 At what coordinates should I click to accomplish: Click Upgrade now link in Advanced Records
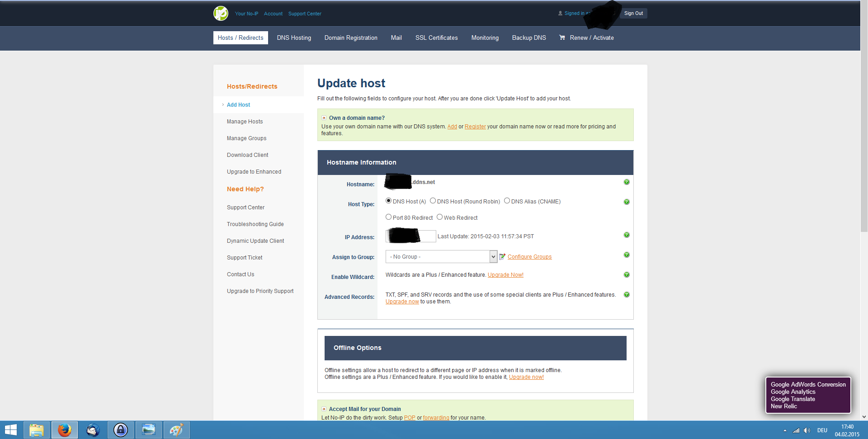(x=402, y=302)
